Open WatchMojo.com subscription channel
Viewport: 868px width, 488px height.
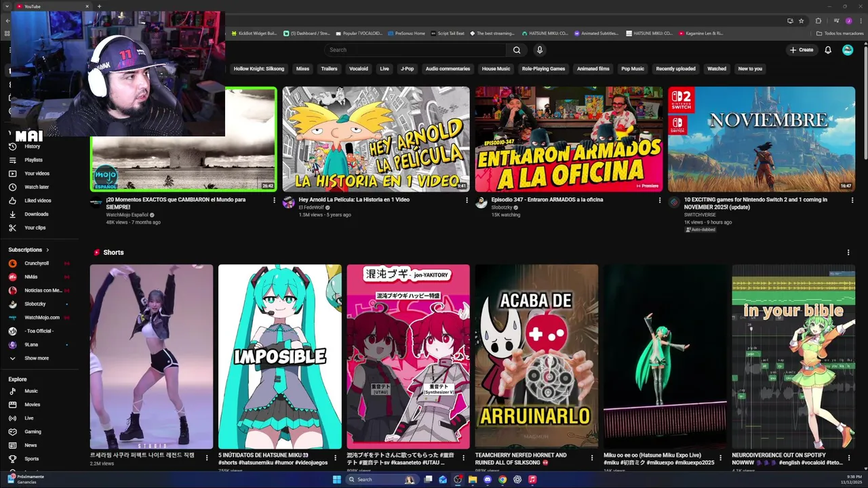pos(41,317)
